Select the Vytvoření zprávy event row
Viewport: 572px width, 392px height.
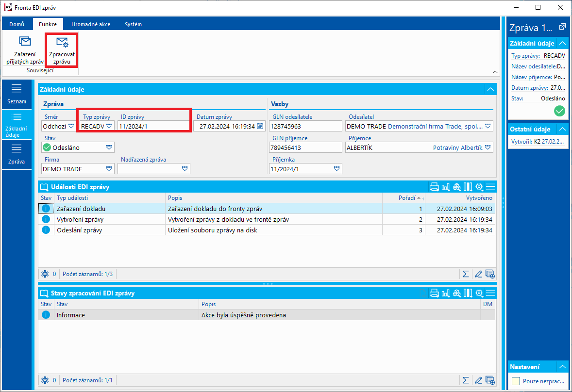click(267, 219)
